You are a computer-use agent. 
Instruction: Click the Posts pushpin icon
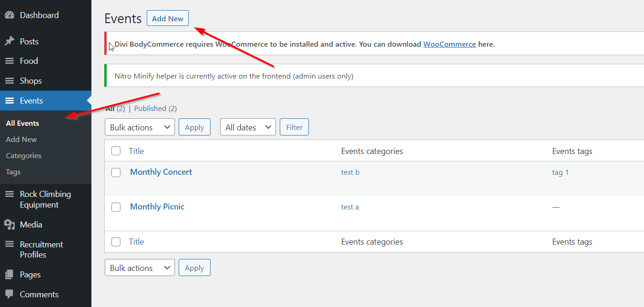(9, 42)
